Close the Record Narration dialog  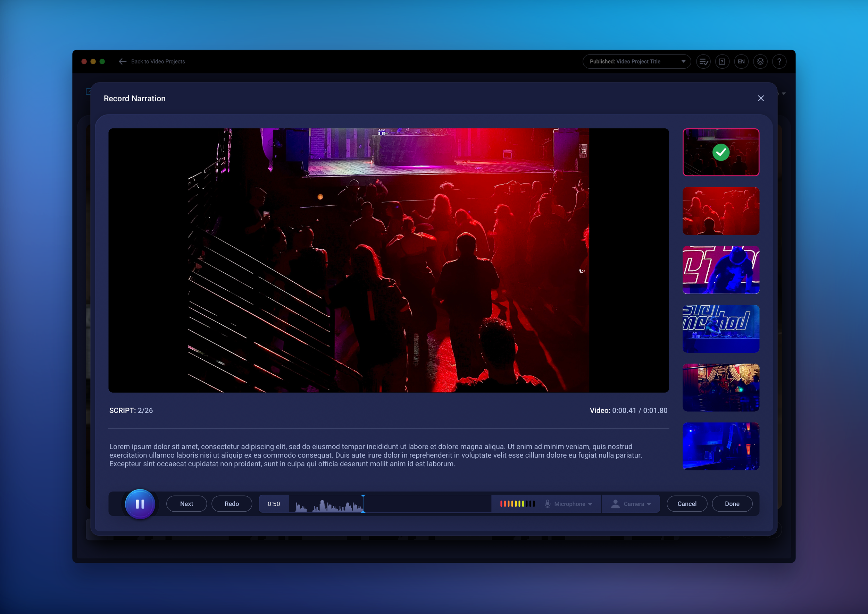pyautogui.click(x=760, y=98)
